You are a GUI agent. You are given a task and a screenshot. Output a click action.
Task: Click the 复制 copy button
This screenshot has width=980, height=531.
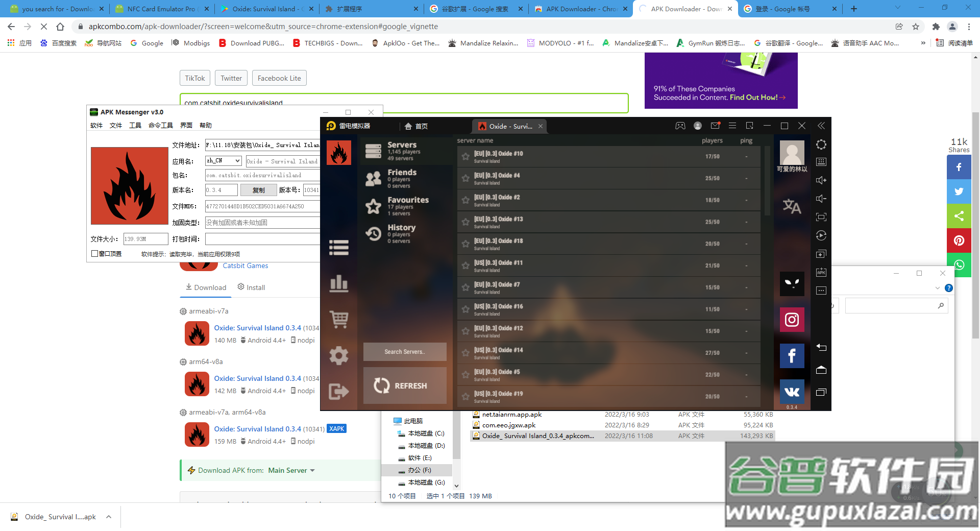(258, 190)
